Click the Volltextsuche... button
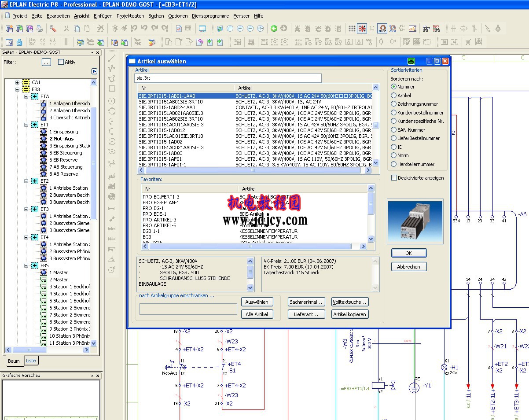This screenshot has width=529, height=420. (350, 302)
